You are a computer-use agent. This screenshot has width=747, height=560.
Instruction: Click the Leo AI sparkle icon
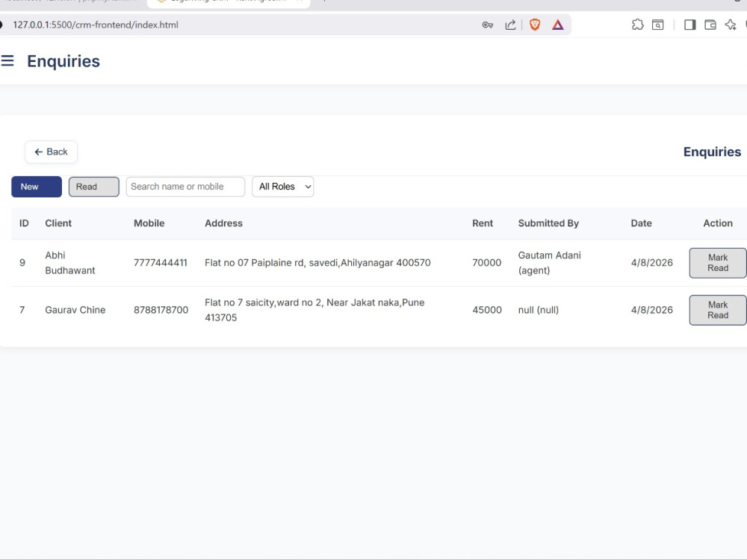(x=731, y=25)
